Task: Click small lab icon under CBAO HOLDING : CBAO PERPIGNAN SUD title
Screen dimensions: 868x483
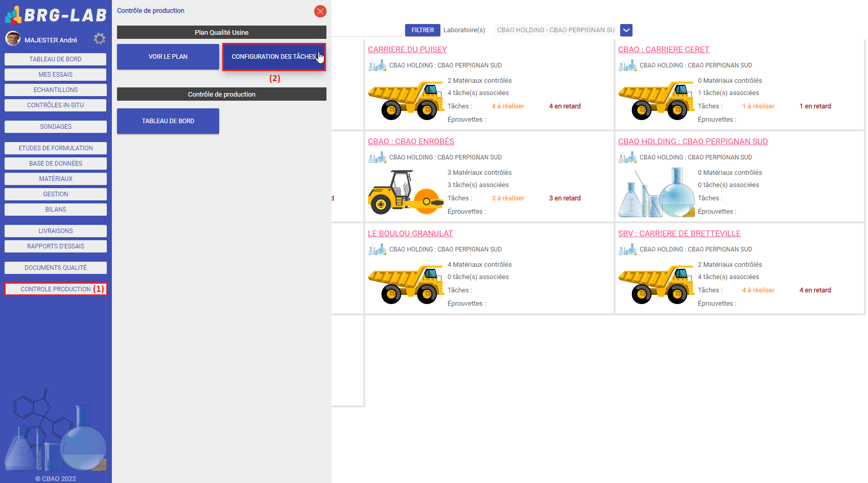Action: pos(627,157)
